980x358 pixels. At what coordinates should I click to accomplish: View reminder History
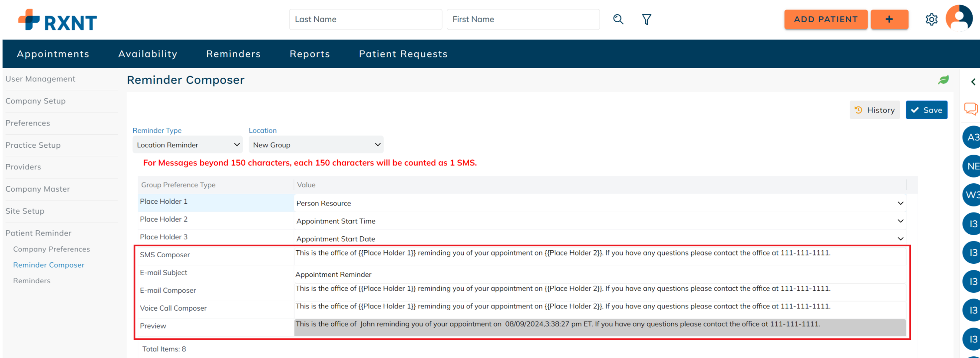pyautogui.click(x=874, y=110)
